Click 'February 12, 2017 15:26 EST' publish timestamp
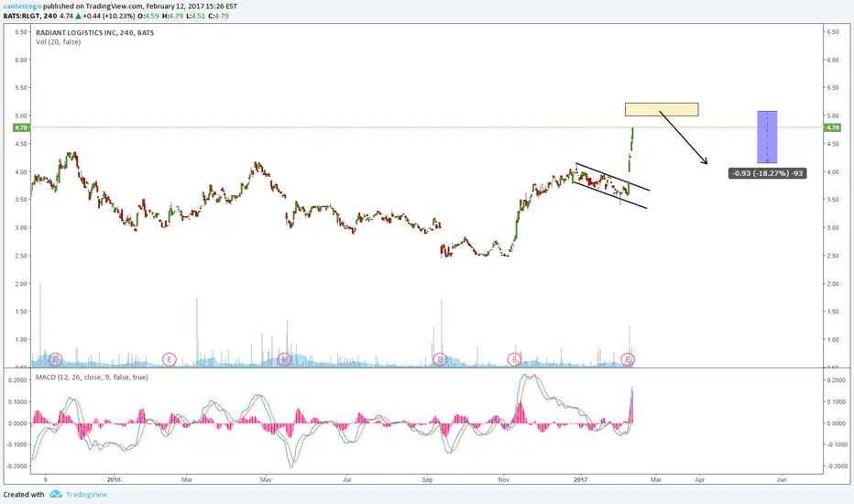Screen dimensions: 854x504 tap(192, 6)
